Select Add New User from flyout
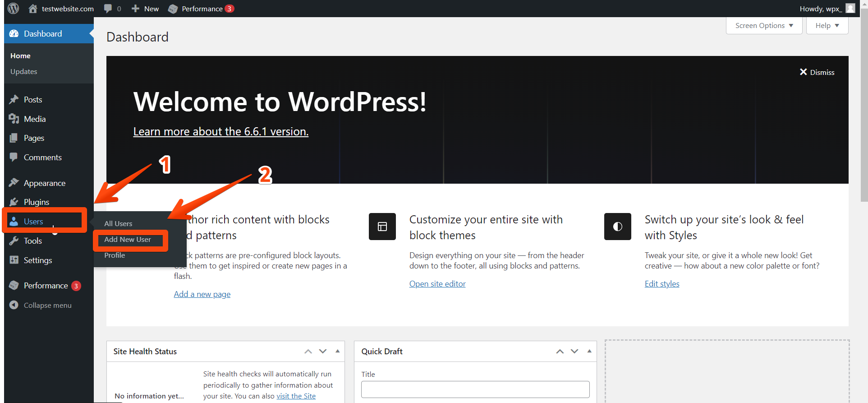This screenshot has width=868, height=403. (x=128, y=240)
